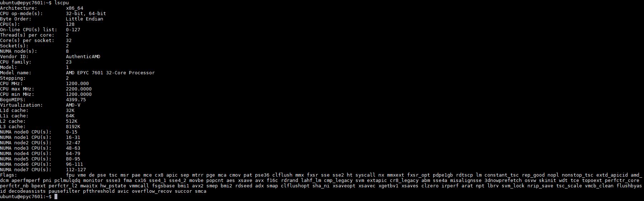Image resolution: width=644 pixels, height=201 pixels.
Task: Click the sha_ni flag text
Action: click(321, 186)
